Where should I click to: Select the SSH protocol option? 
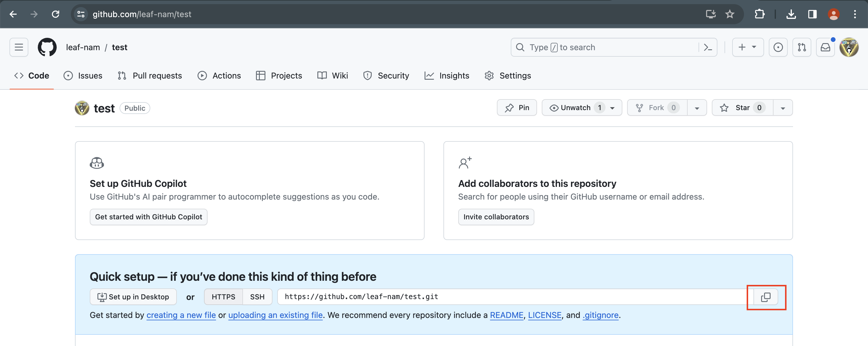click(257, 297)
